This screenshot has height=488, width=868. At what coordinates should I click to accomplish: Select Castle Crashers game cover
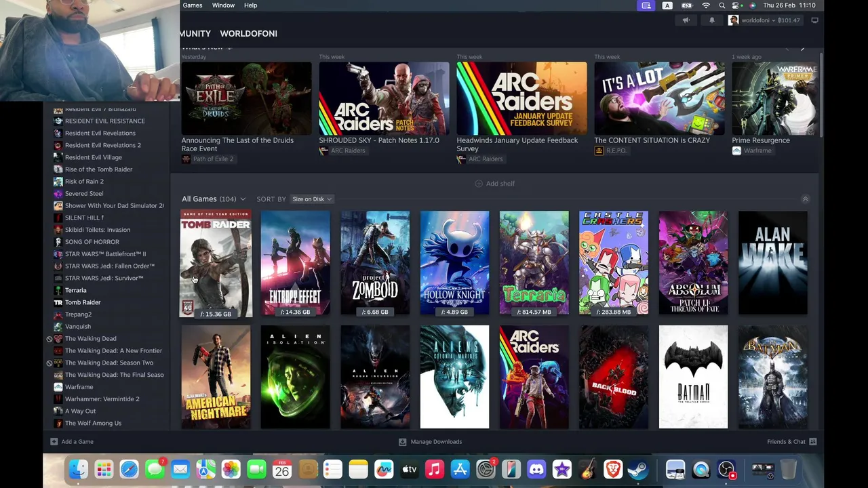614,263
